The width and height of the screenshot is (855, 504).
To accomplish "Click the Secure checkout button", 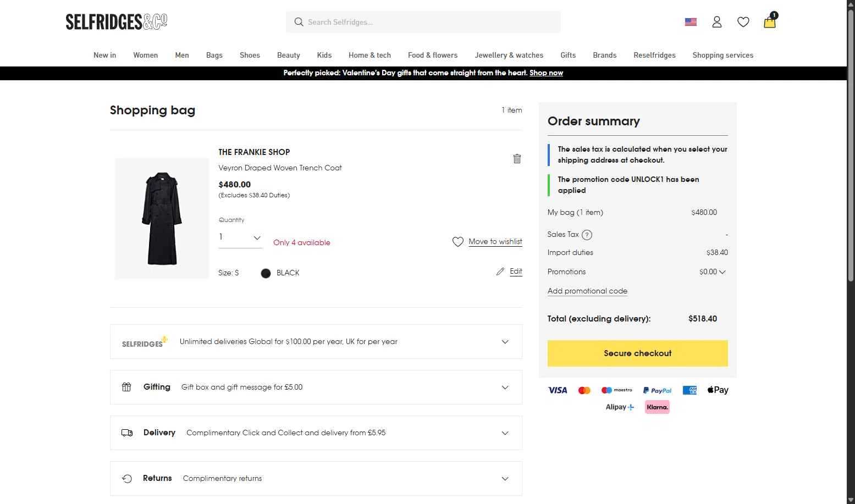I will coord(638,353).
